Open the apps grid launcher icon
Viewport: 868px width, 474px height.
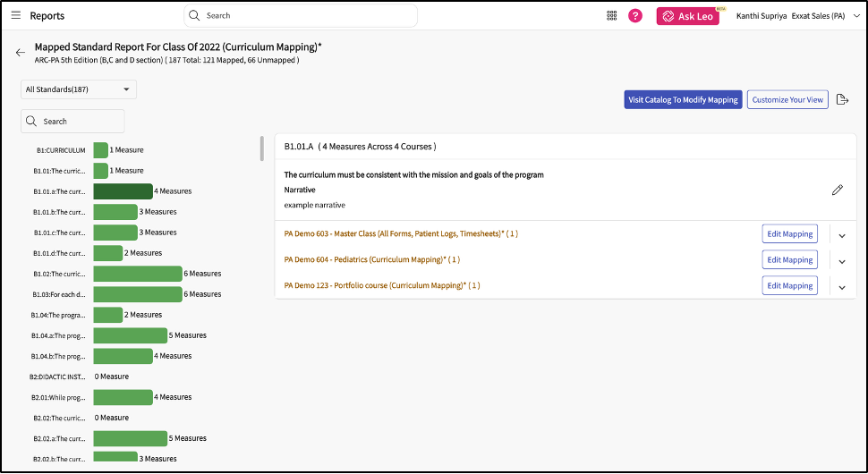pos(612,15)
